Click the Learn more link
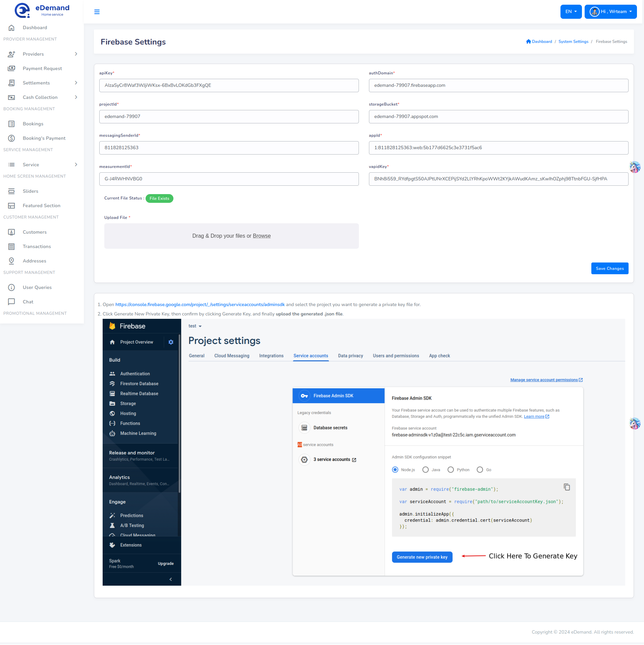The image size is (644, 645). 536,417
